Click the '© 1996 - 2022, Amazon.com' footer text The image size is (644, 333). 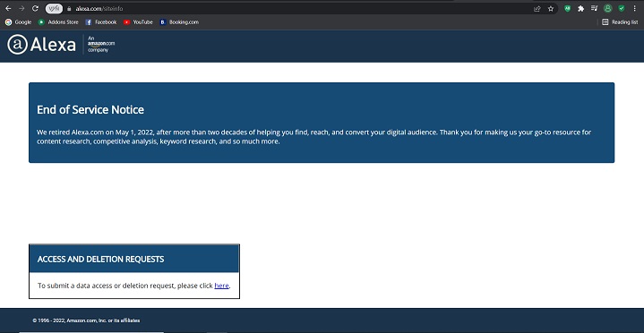pyautogui.click(x=86, y=320)
